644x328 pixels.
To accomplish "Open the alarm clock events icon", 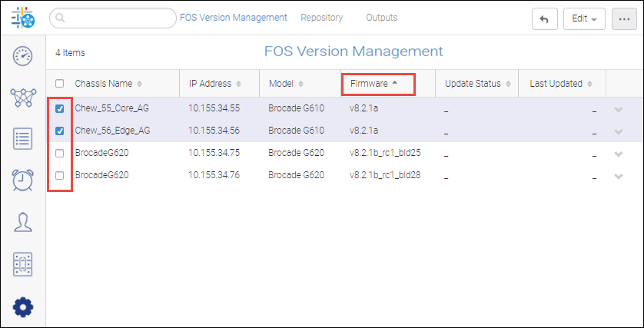I will tap(23, 181).
